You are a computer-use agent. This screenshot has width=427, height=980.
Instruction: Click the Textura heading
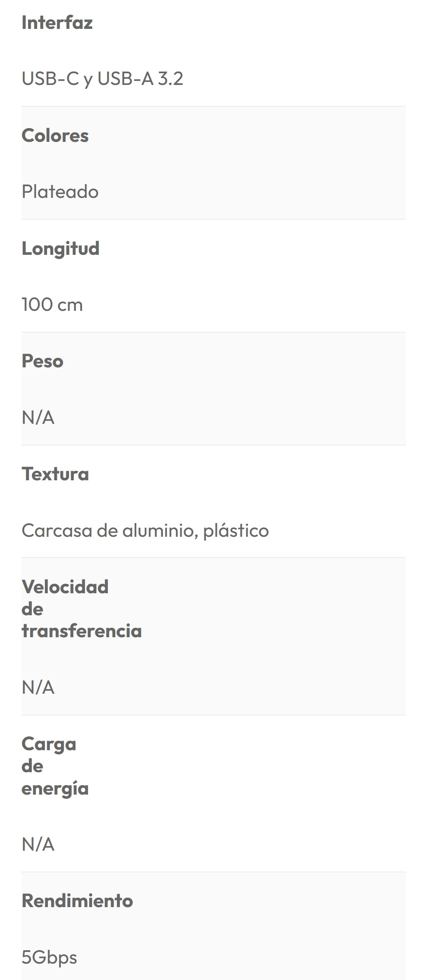point(55,474)
